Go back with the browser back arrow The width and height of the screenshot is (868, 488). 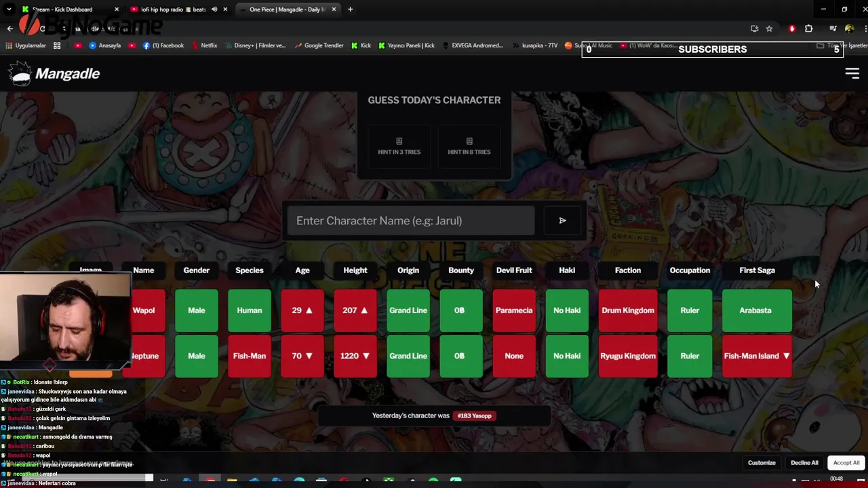(9, 28)
